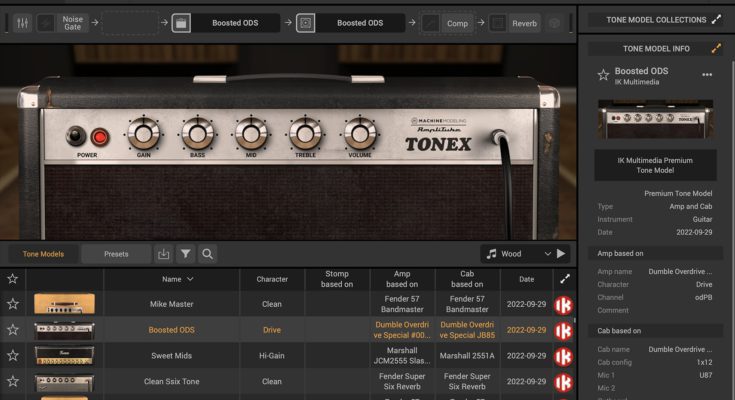Image resolution: width=735 pixels, height=400 pixels.
Task: Toggle the amp red power switch
Action: coord(100,136)
